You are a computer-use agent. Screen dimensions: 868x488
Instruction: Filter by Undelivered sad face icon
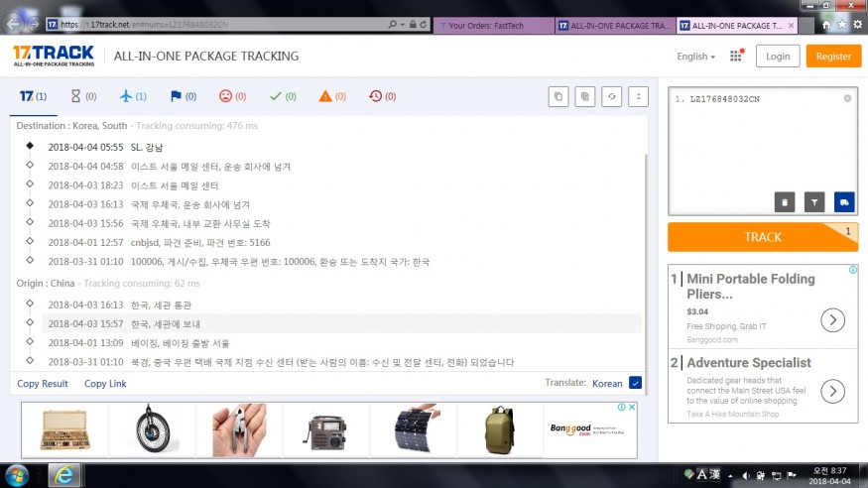click(x=232, y=96)
